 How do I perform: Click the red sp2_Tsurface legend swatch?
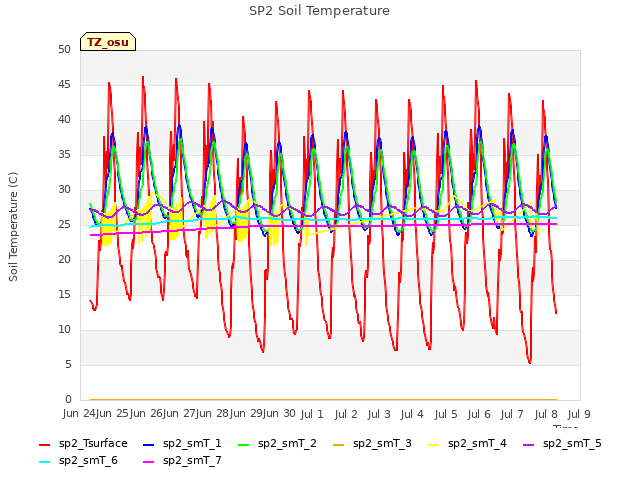coord(44,444)
